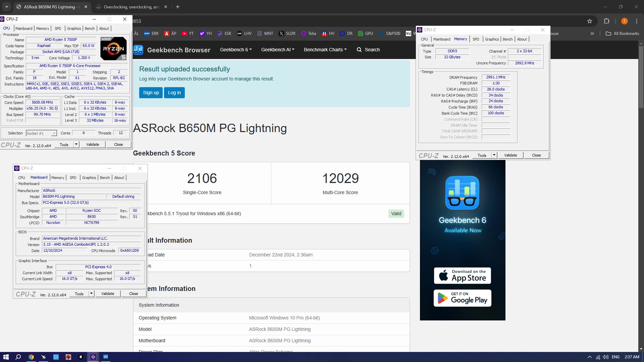Show hidden system tray icons
Viewport: 644px width, 362px height.
(x=589, y=357)
